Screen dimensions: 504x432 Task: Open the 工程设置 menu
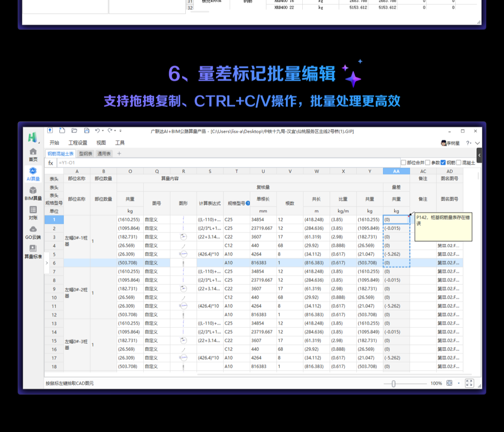[78, 143]
